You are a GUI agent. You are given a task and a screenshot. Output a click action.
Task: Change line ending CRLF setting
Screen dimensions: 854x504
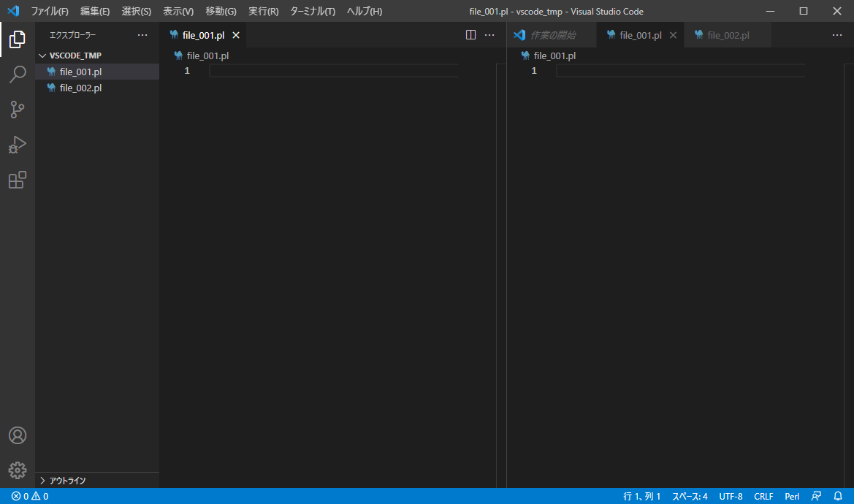[763, 496]
